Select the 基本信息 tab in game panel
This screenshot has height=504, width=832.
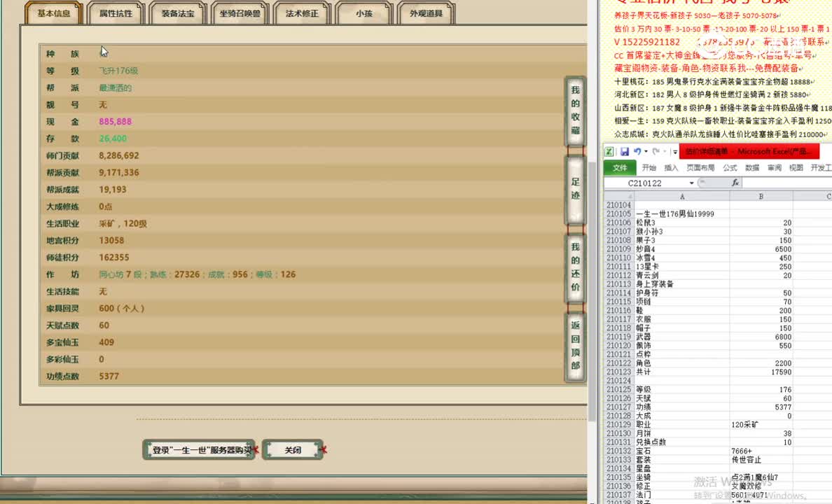coord(54,13)
